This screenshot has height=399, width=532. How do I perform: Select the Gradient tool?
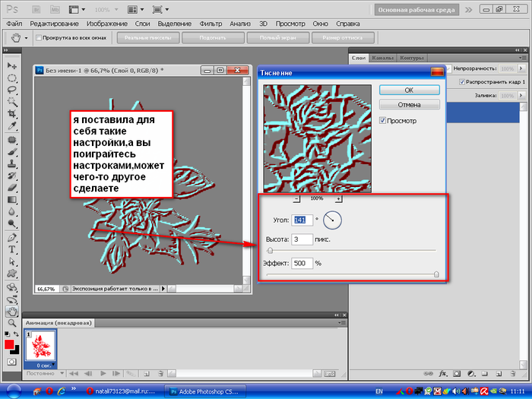click(x=12, y=199)
